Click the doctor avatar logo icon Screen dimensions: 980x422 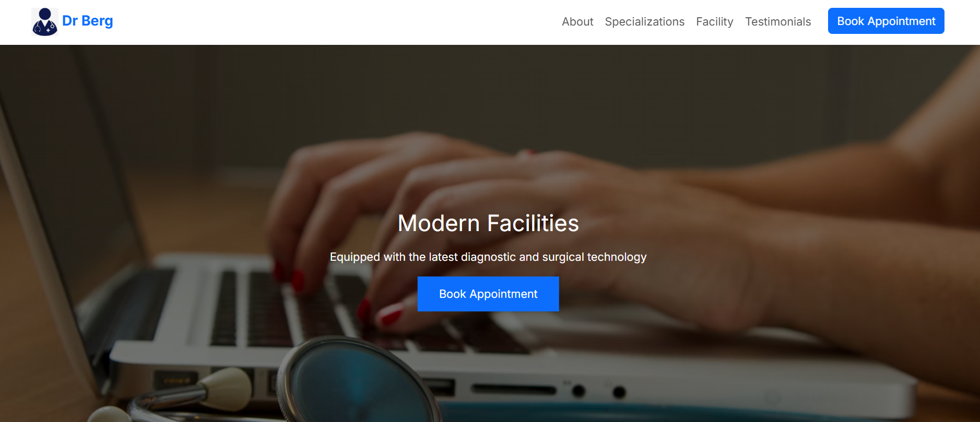pyautogui.click(x=45, y=22)
